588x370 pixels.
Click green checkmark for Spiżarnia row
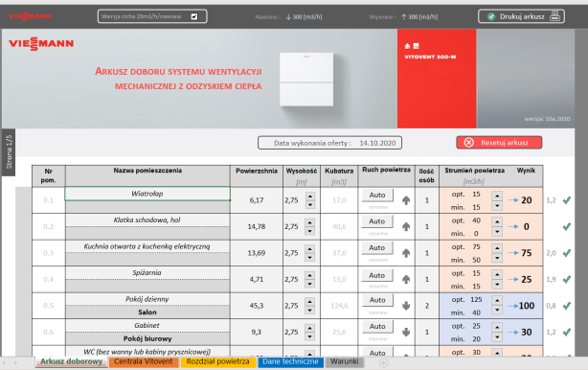pyautogui.click(x=567, y=279)
